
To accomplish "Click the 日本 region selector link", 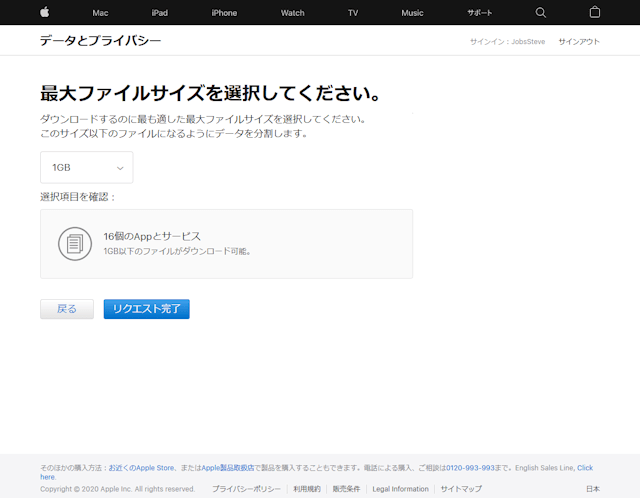I will coord(593,489).
